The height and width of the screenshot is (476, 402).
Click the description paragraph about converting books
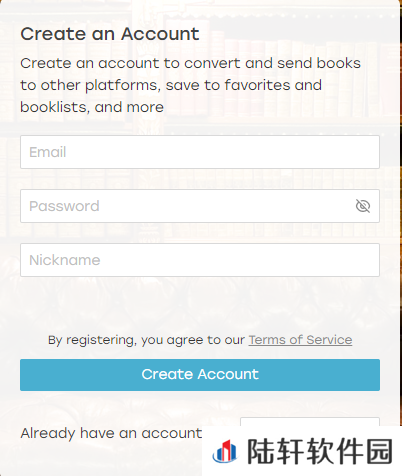(x=190, y=85)
